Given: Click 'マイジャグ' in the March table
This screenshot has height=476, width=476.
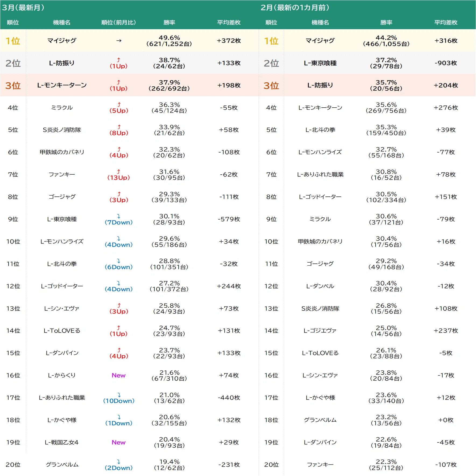Looking at the screenshot, I should (62, 41).
